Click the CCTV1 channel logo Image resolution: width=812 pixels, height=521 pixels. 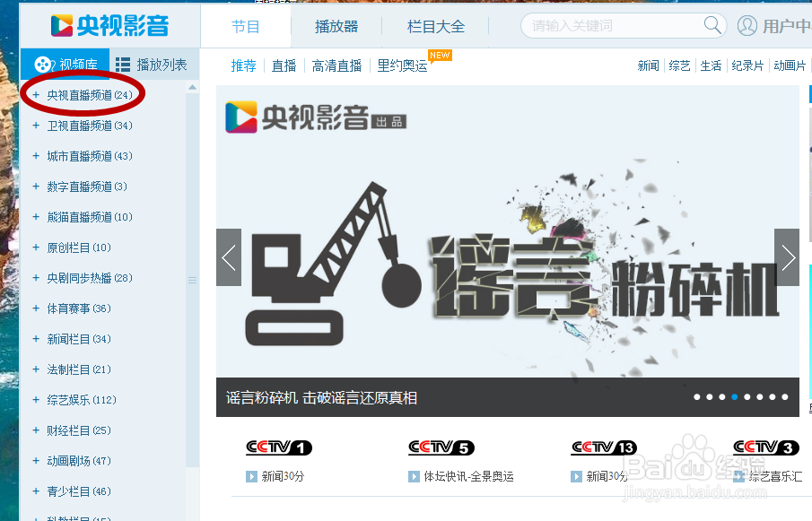279,447
